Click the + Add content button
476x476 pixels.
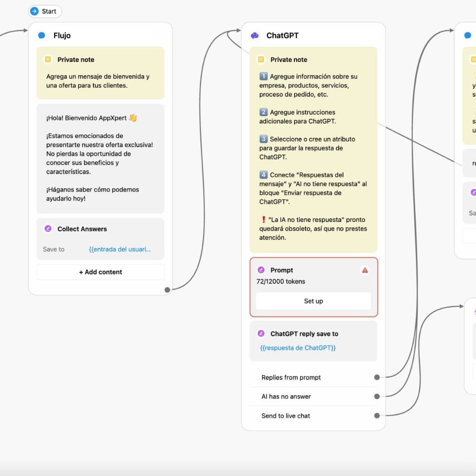[x=100, y=272]
